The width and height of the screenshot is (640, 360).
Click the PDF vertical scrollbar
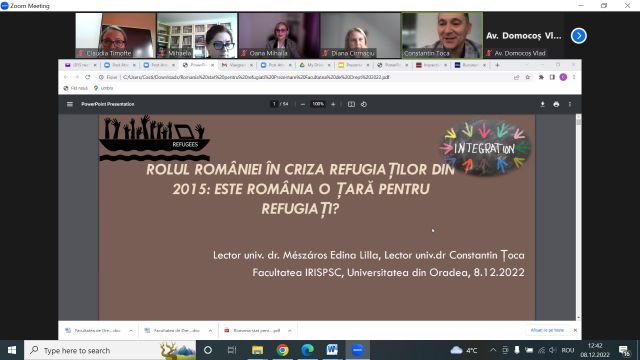tap(578, 217)
